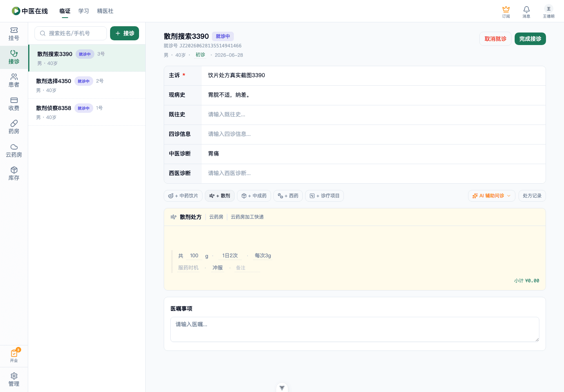
Task: Switch to the 精医社 top tab
Action: [105, 11]
